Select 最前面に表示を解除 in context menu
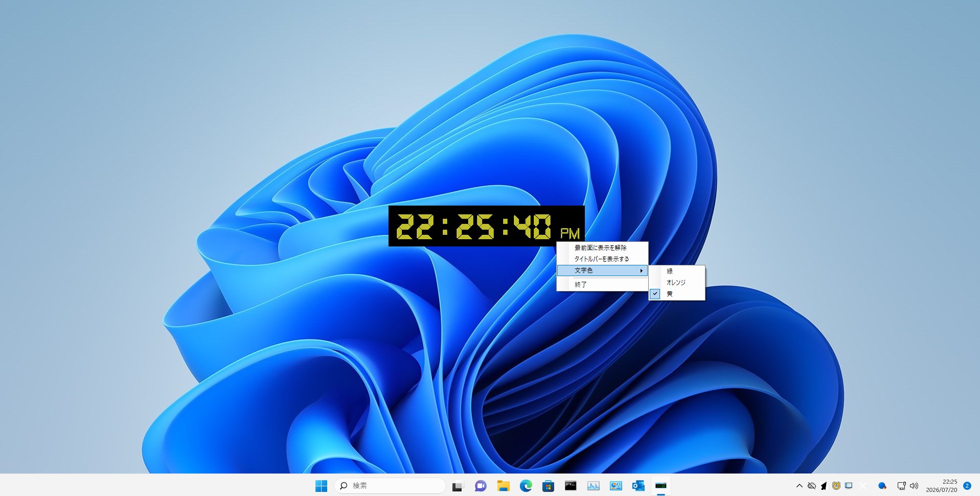Image resolution: width=980 pixels, height=496 pixels. 602,247
